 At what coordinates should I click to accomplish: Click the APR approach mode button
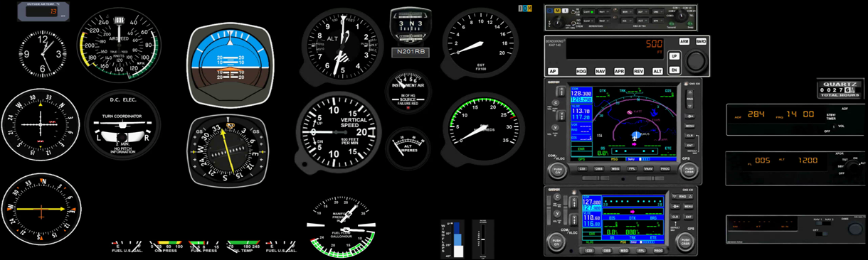pos(619,71)
